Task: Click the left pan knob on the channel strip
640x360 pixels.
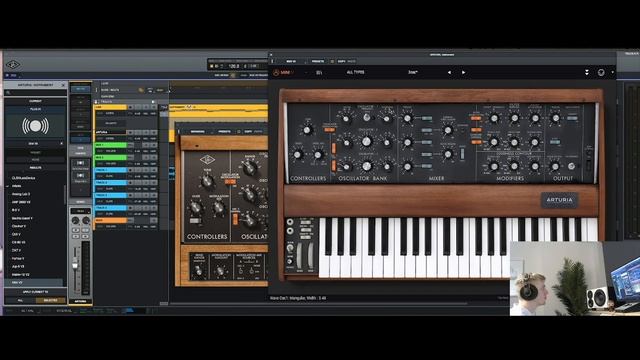Action: [x=76, y=220]
